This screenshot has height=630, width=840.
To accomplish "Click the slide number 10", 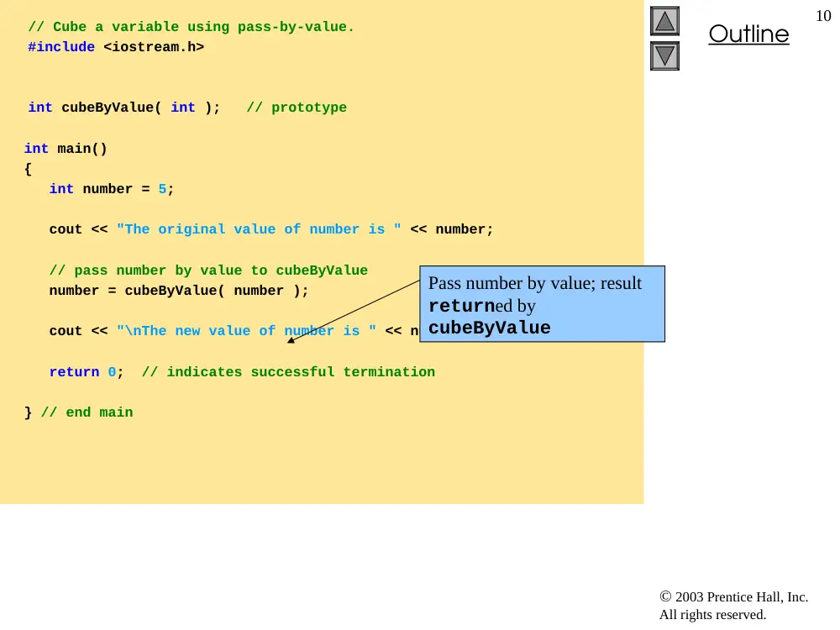I will point(823,16).
